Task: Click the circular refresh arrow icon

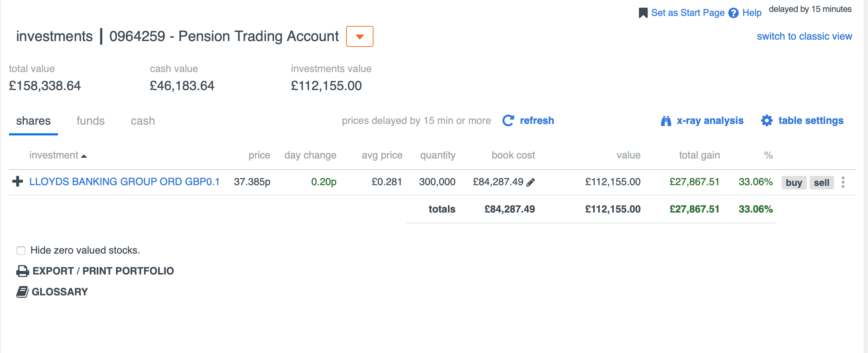Action: coord(508,120)
